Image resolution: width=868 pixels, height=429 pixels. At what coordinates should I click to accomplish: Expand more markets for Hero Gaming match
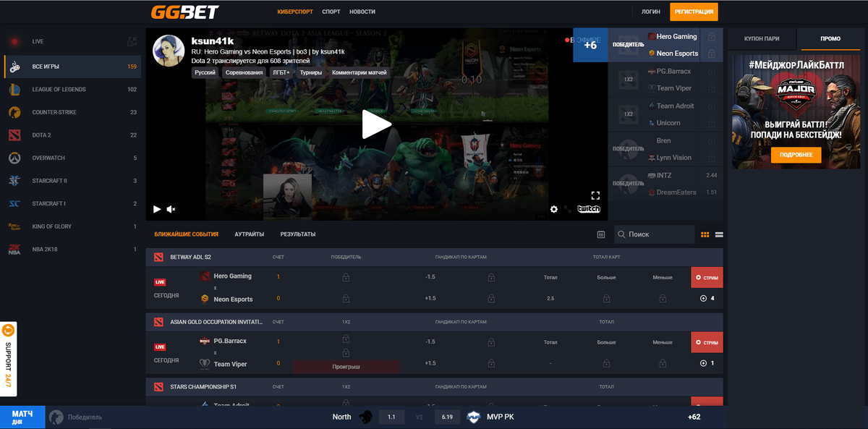[707, 299]
